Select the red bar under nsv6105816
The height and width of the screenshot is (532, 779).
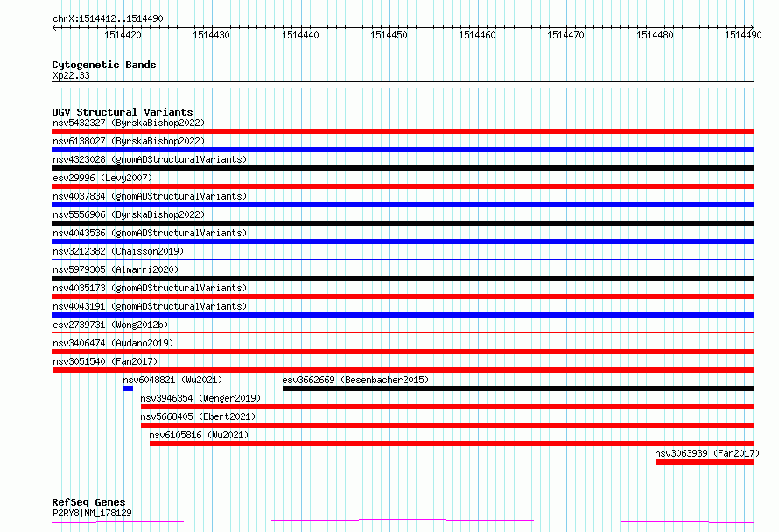coord(453,444)
